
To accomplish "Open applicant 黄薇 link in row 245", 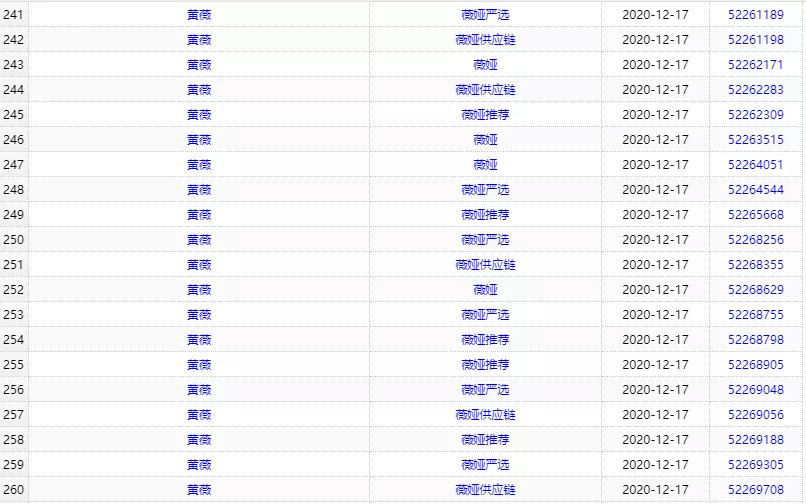I will pyautogui.click(x=199, y=115).
